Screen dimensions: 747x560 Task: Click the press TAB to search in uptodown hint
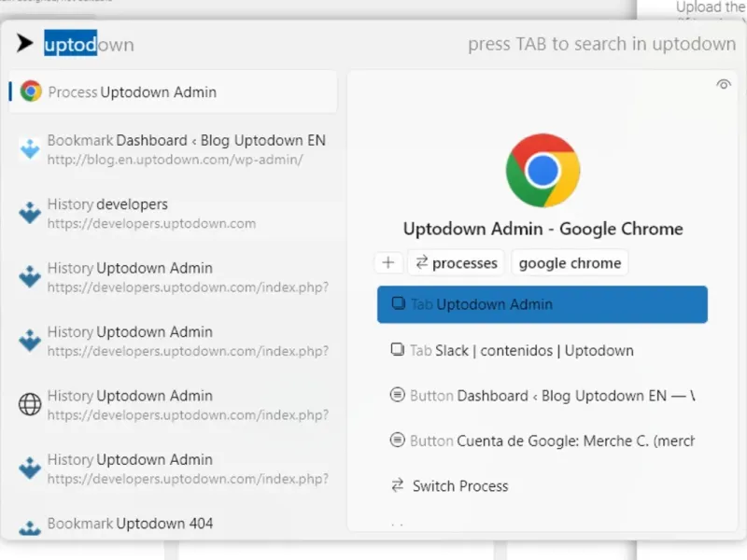pyautogui.click(x=601, y=44)
